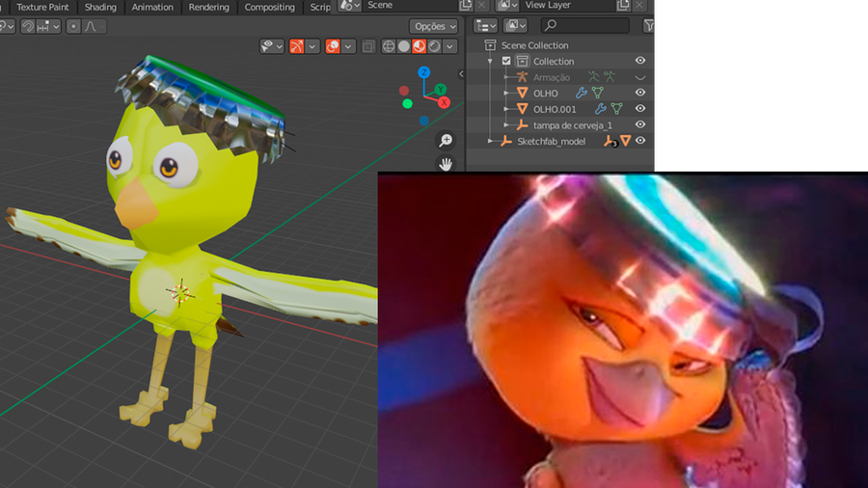Screen dimensions: 868x488
Task: Click the blue Z axis on navigation gizmo
Action: point(424,72)
